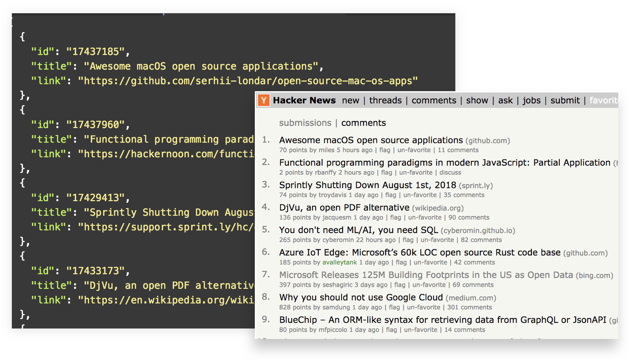The image size is (644, 364).
Task: Click the Y Combinator logo icon
Action: (x=264, y=101)
